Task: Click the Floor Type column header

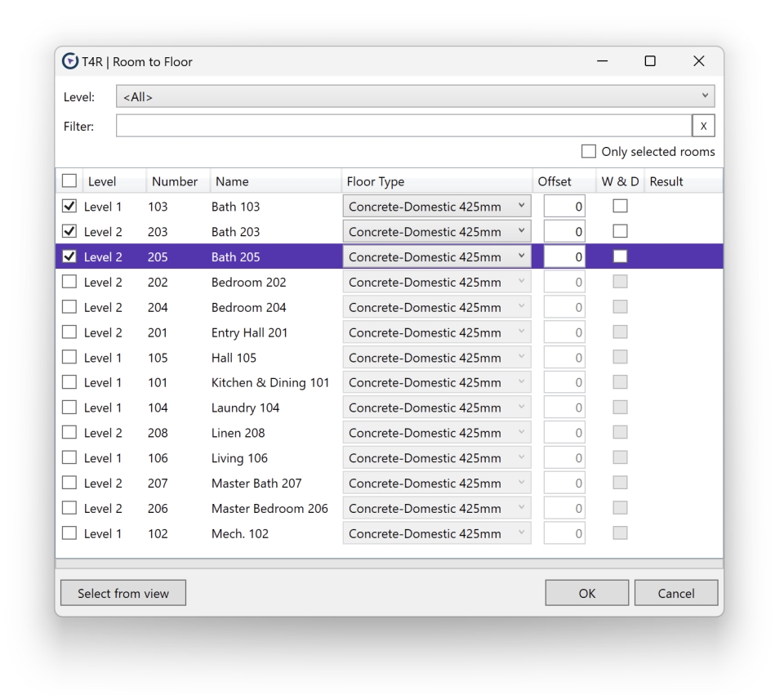Action: pos(376,181)
